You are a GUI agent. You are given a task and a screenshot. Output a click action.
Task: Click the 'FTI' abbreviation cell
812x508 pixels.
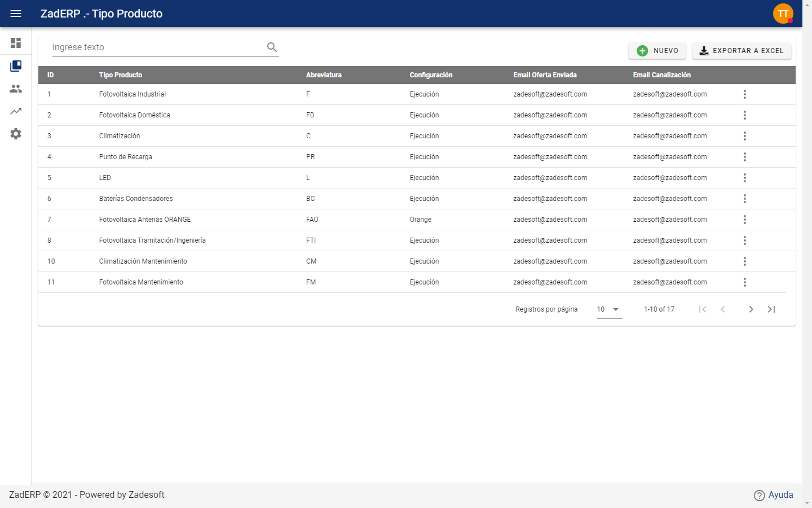311,240
